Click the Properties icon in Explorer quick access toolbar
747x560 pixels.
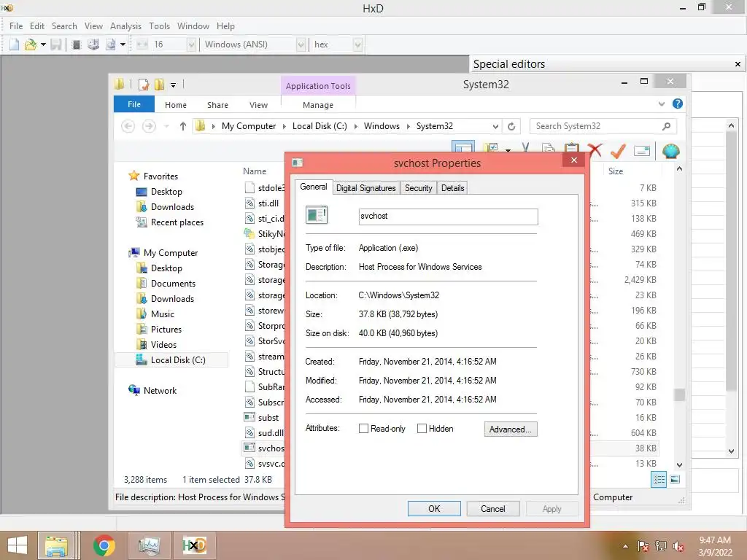(x=144, y=85)
